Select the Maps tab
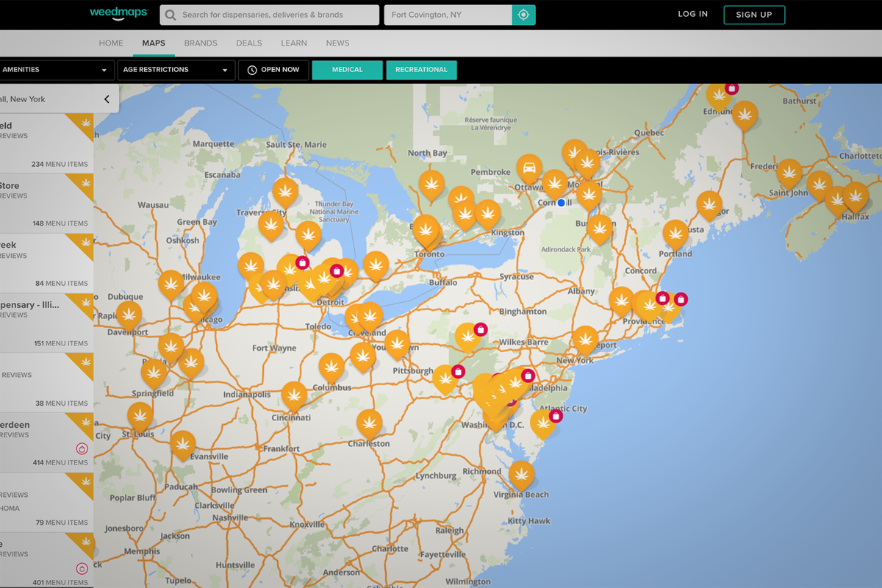 point(154,43)
